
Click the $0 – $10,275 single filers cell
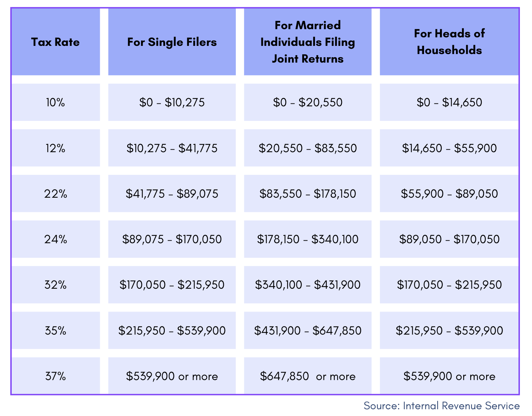(x=172, y=102)
